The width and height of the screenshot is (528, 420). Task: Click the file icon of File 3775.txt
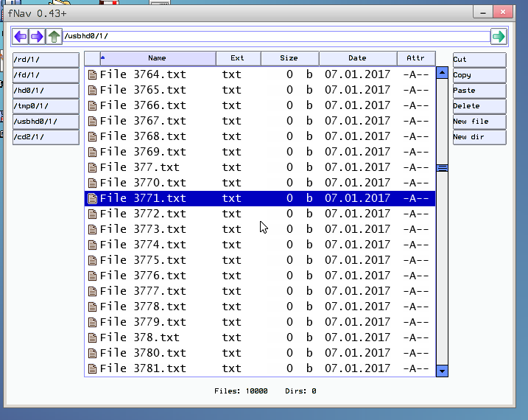[92, 260]
